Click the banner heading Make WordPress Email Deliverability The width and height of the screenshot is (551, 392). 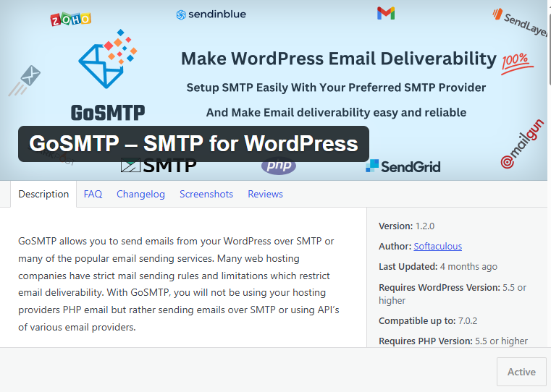(x=338, y=59)
